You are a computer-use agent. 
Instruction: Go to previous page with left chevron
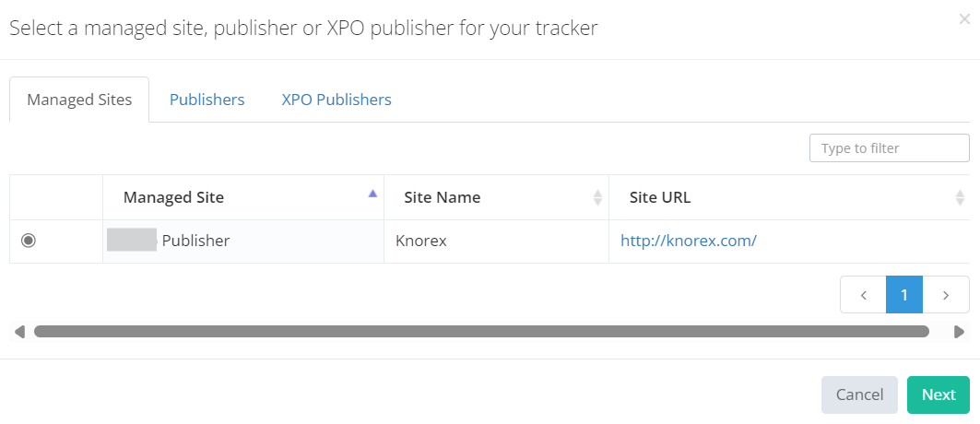click(x=863, y=295)
